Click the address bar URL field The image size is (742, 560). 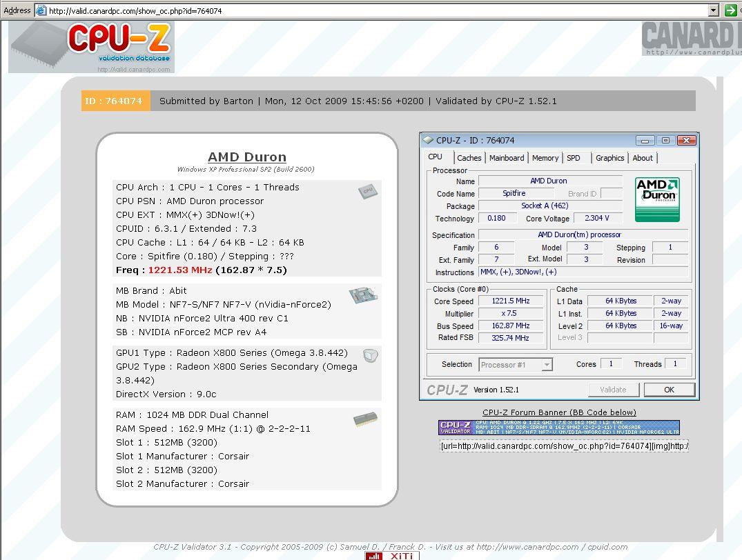(x=373, y=10)
